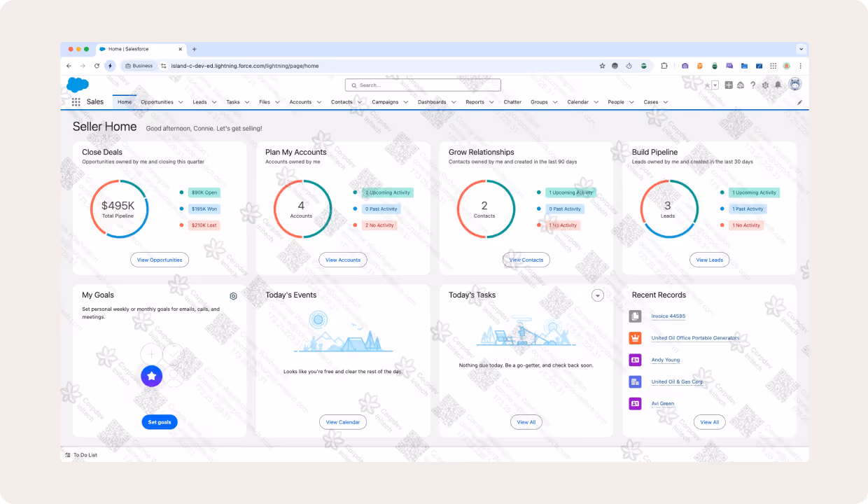The width and height of the screenshot is (868, 504).
Task: Click the View Contacts button
Action: pos(526,260)
